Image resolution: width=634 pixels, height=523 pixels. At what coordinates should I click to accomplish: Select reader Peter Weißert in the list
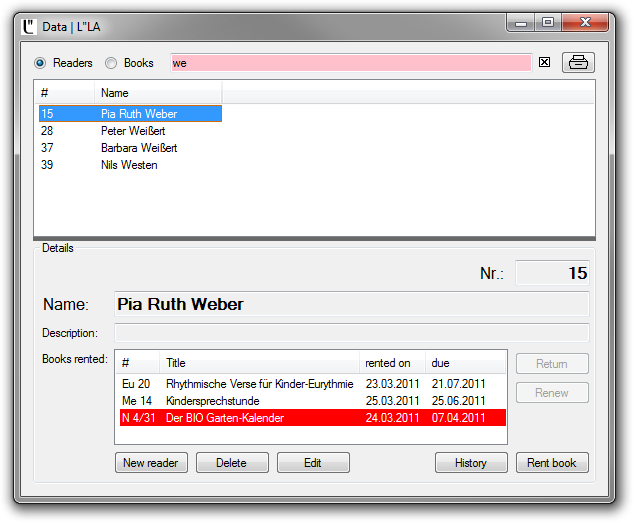[132, 131]
